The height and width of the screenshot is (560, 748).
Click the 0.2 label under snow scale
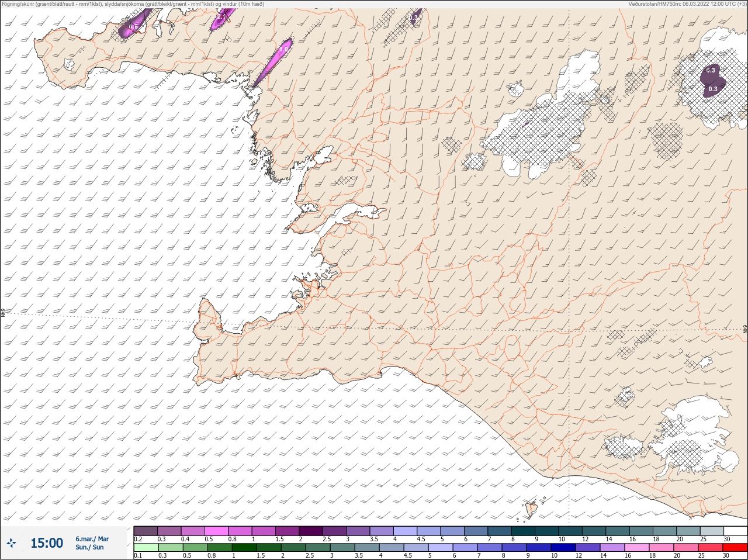138,539
